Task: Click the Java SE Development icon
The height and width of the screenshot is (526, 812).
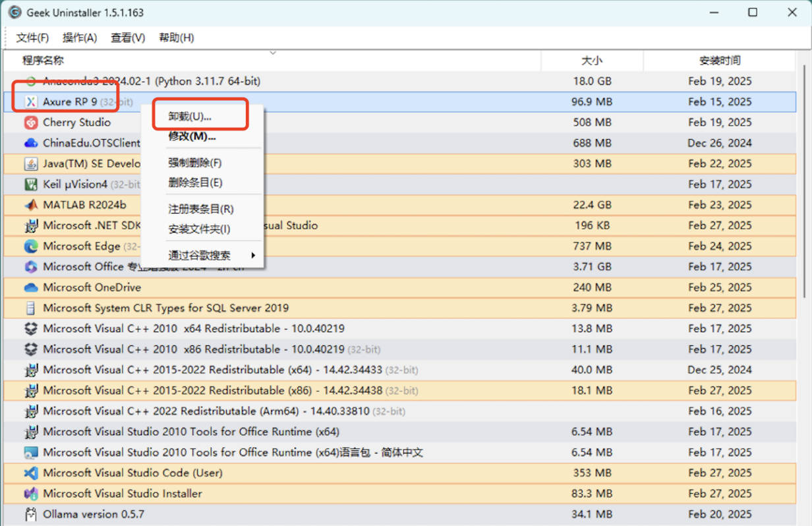Action: [31, 163]
